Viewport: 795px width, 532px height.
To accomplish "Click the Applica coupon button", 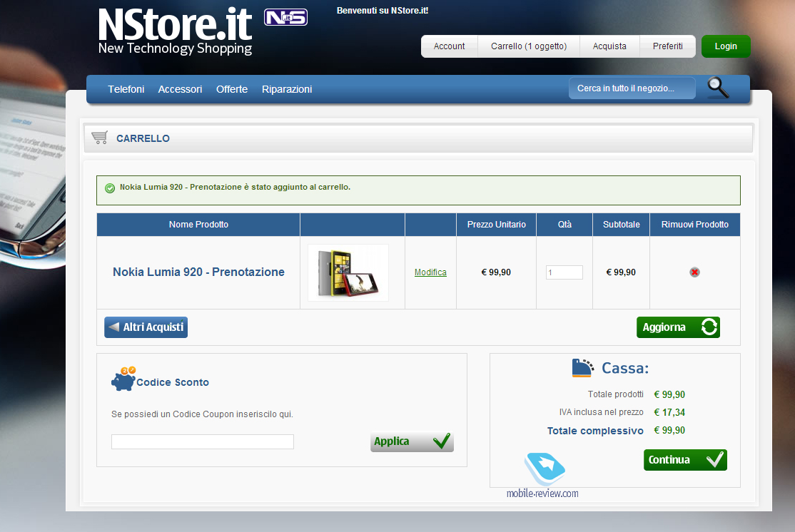I will coord(412,441).
